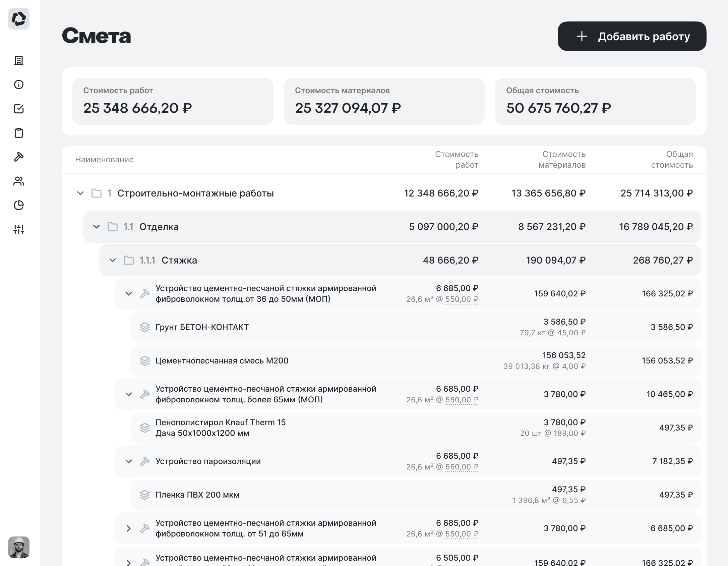This screenshot has height=566, width=728.
Task: Click the Общая стоимость summary card
Action: pyautogui.click(x=595, y=101)
